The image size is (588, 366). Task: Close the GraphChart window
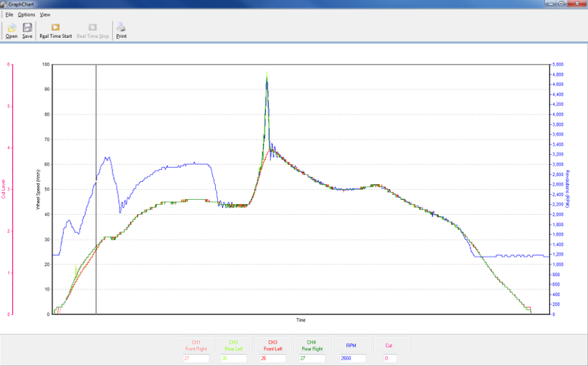[x=577, y=4]
